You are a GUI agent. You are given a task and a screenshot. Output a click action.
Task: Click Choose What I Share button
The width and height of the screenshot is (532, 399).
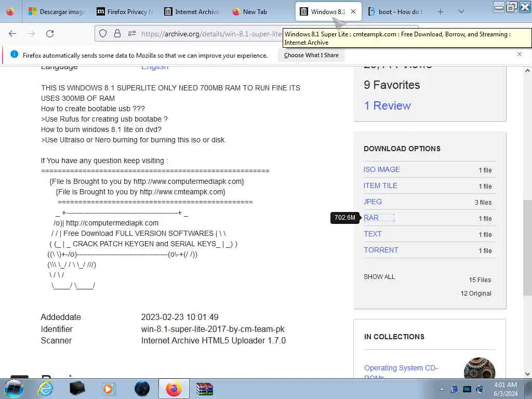(311, 55)
